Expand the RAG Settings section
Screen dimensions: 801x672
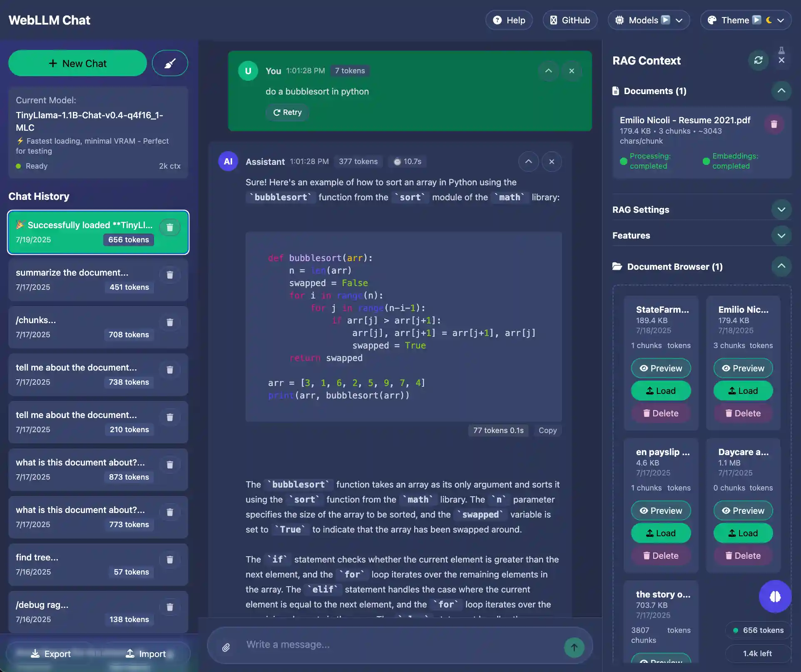coord(782,209)
